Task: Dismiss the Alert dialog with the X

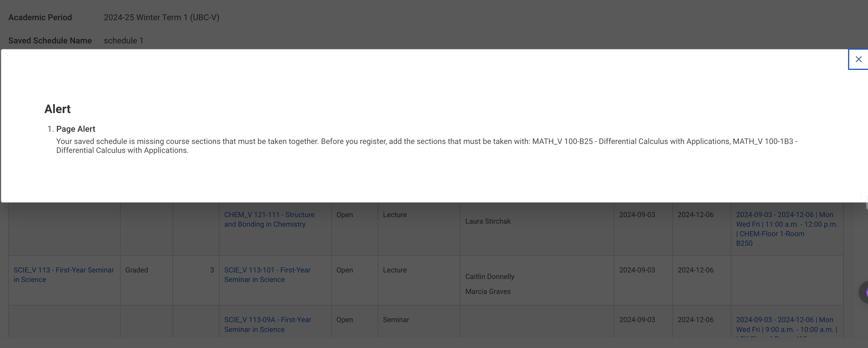Action: coord(858,59)
